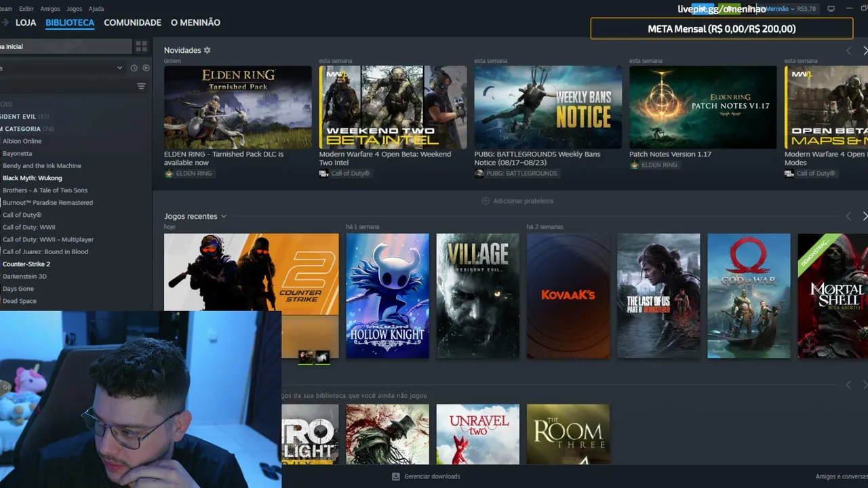Select Dead Space in the game list
The width and height of the screenshot is (868, 488).
(19, 301)
